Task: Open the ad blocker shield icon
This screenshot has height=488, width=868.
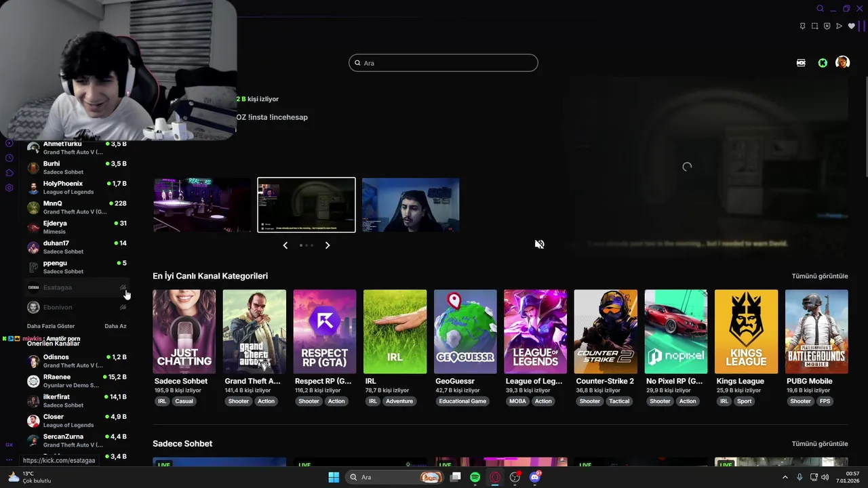Action: pyautogui.click(x=827, y=26)
